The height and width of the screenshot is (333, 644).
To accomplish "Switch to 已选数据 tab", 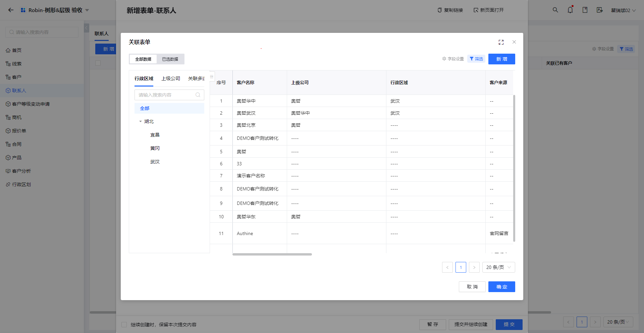I will tap(170, 59).
